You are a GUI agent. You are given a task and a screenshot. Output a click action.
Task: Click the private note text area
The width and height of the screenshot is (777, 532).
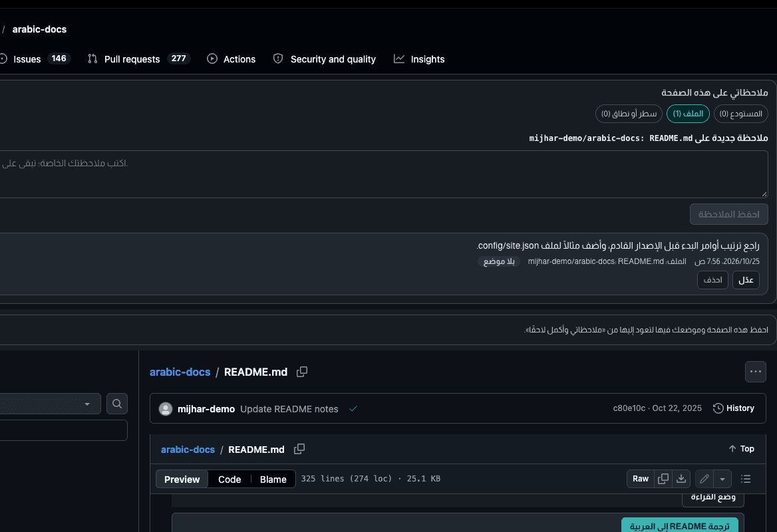coord(383,174)
